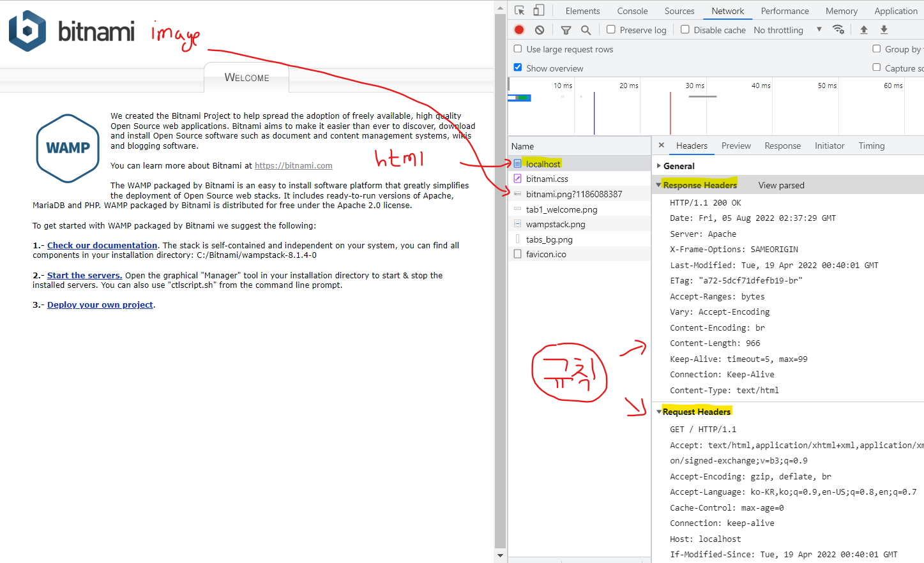Select the bitnami.css stylesheet icon
The height and width of the screenshot is (563, 924).
(517, 179)
